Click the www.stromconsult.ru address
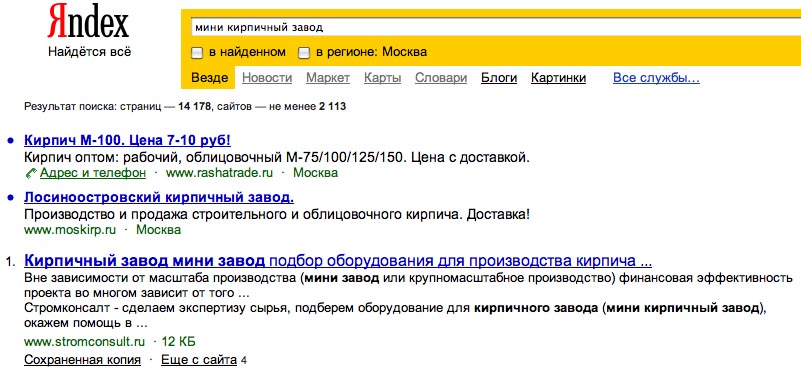 (84, 341)
